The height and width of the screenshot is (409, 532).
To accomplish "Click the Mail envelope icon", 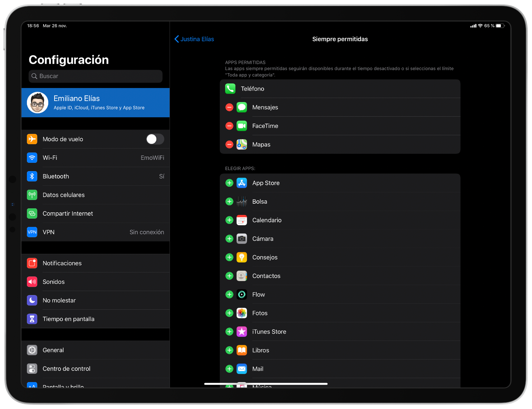I will click(242, 369).
